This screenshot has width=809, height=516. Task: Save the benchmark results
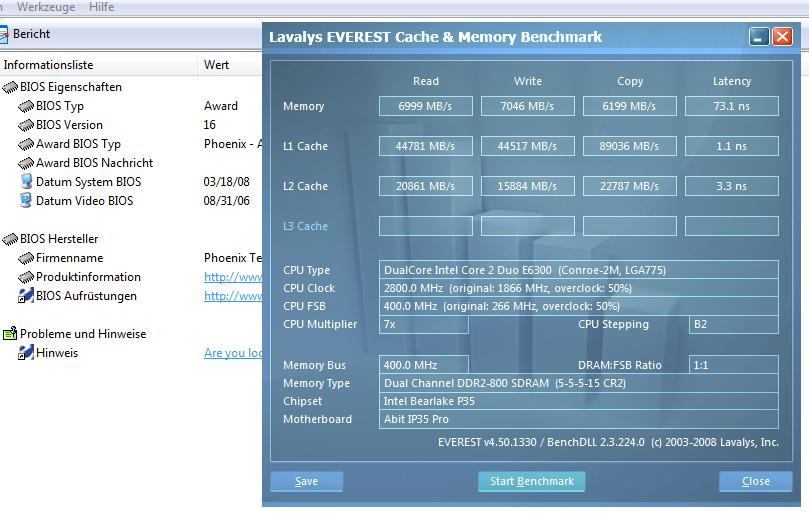point(306,481)
